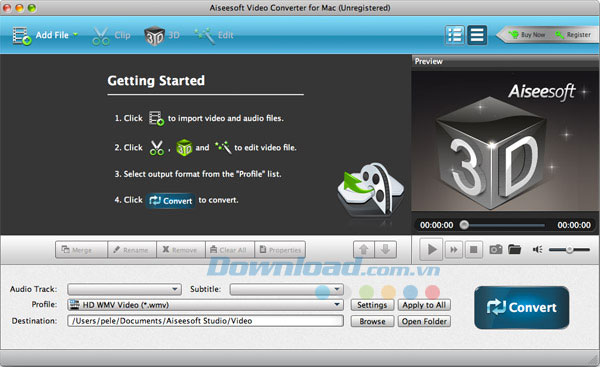Viewport: 600px width, 367px height.
Task: Switch to detailed list view
Action: [455, 35]
